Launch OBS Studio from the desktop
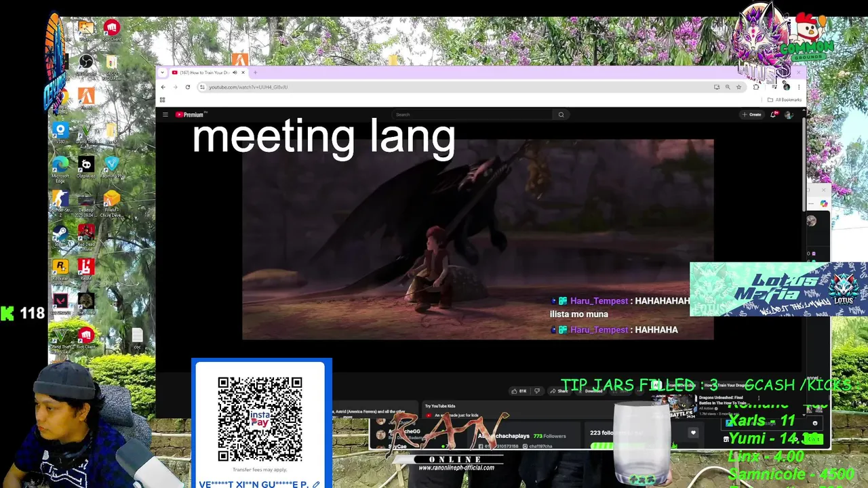Image resolution: width=868 pixels, height=488 pixels. point(86,64)
